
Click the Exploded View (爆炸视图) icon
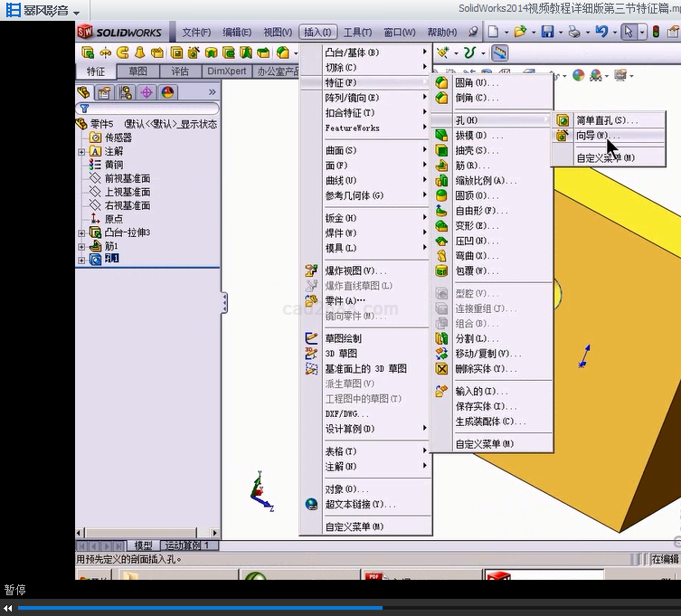pyautogui.click(x=311, y=270)
